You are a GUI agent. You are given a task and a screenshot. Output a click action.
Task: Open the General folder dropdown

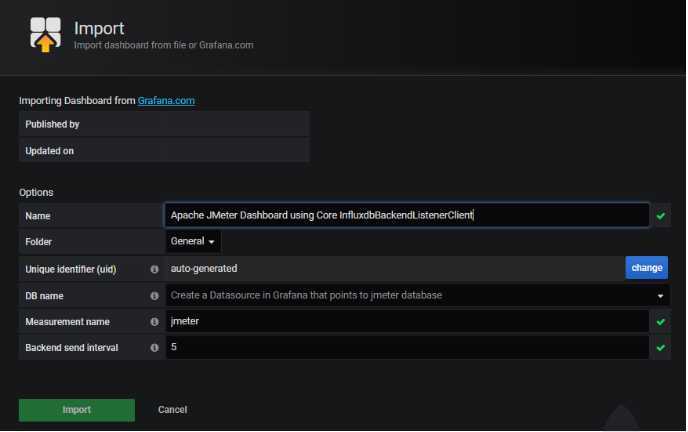pos(193,241)
